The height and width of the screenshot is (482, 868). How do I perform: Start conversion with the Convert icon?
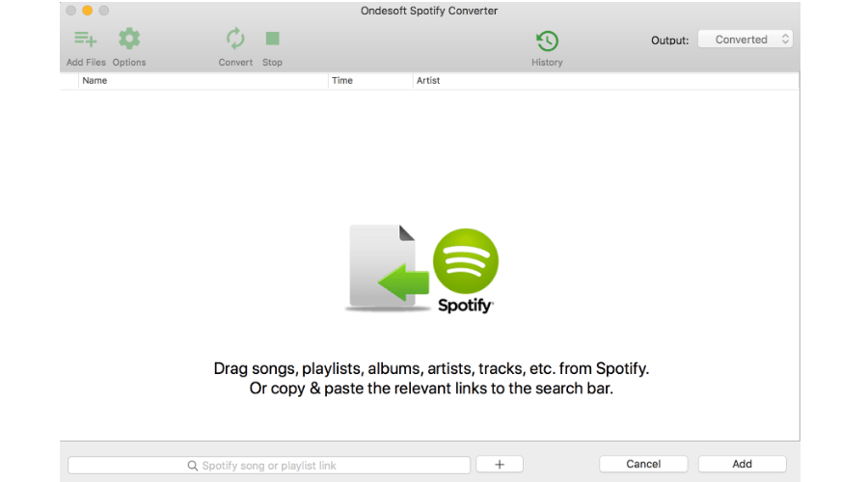click(x=235, y=39)
